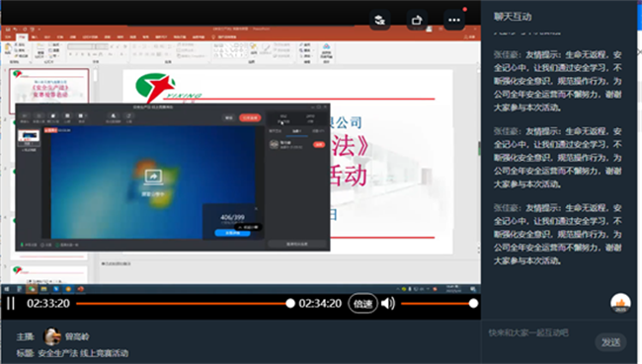The width and height of the screenshot is (642, 364).
Task: Click the video progress slider handle
Action: pyautogui.click(x=289, y=304)
